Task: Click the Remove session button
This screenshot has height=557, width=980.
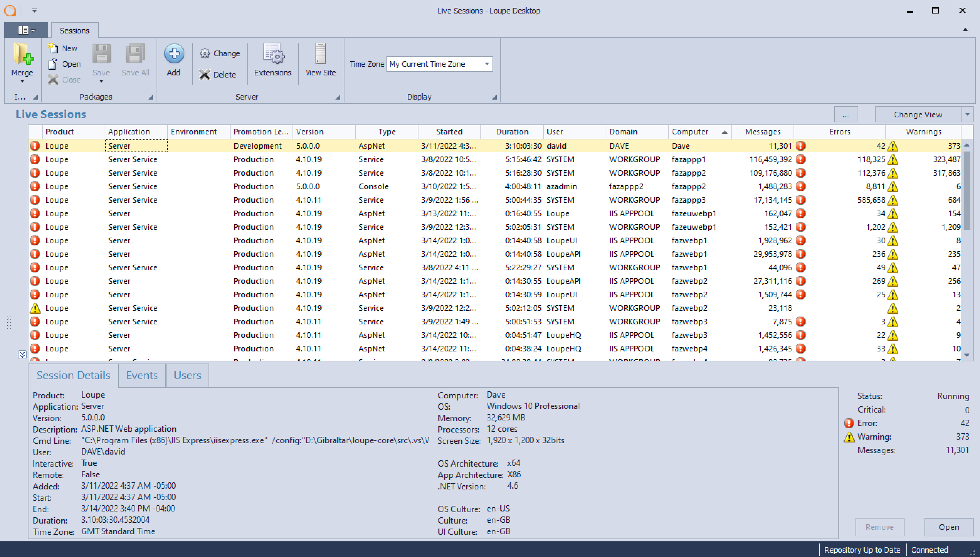Action: [x=879, y=527]
